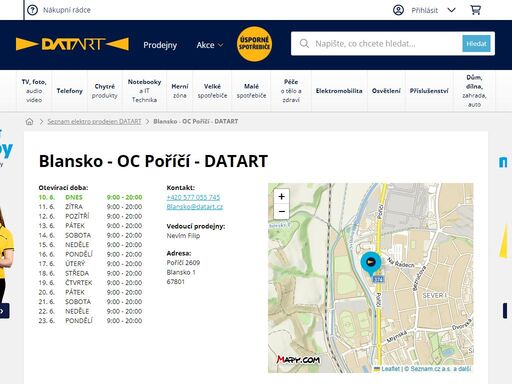The height and width of the screenshot is (384, 512).
Task: Open the Herní zóna category
Action: click(x=180, y=91)
